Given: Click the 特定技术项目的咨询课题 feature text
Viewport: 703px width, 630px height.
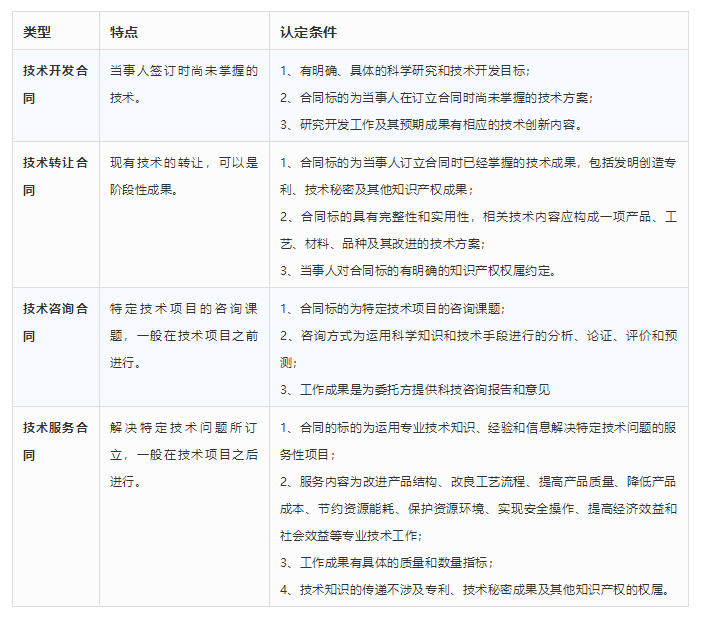Looking at the screenshot, I should click(183, 322).
